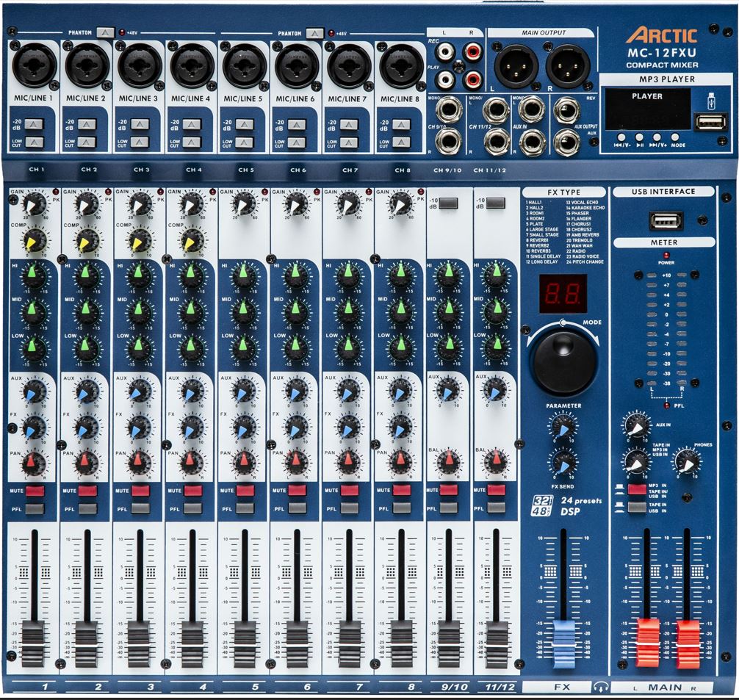
Task: Click the USB INTERFACE port
Action: (x=666, y=220)
